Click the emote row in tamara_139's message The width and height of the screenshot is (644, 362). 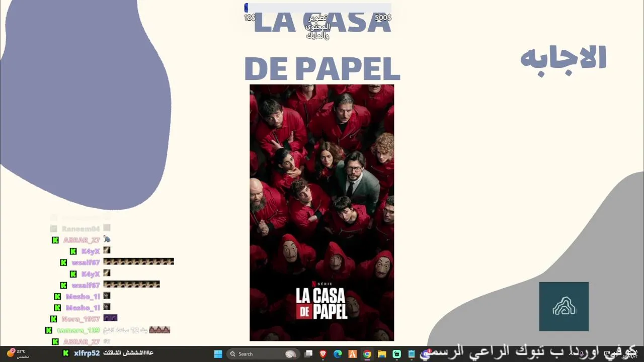[159, 330]
